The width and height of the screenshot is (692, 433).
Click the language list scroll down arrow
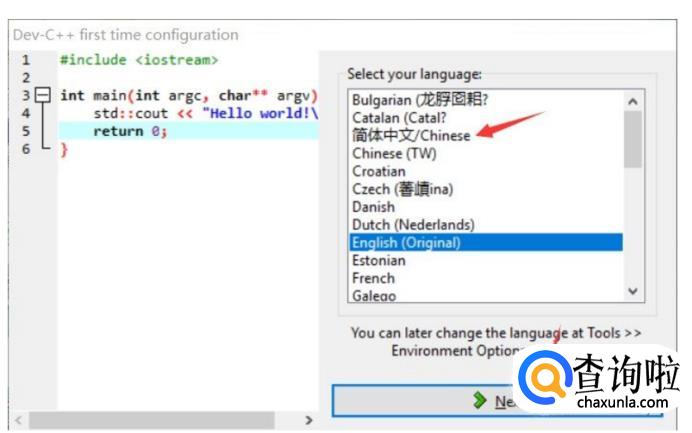[x=633, y=291]
